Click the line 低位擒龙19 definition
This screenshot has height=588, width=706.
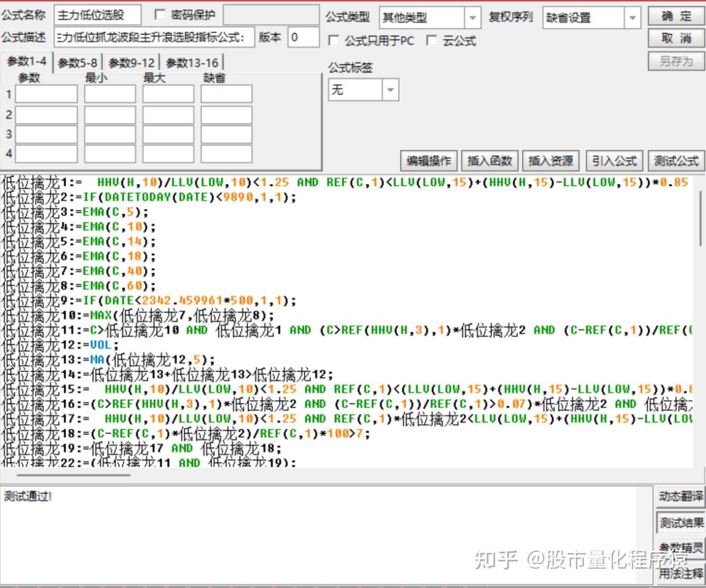[x=142, y=448]
